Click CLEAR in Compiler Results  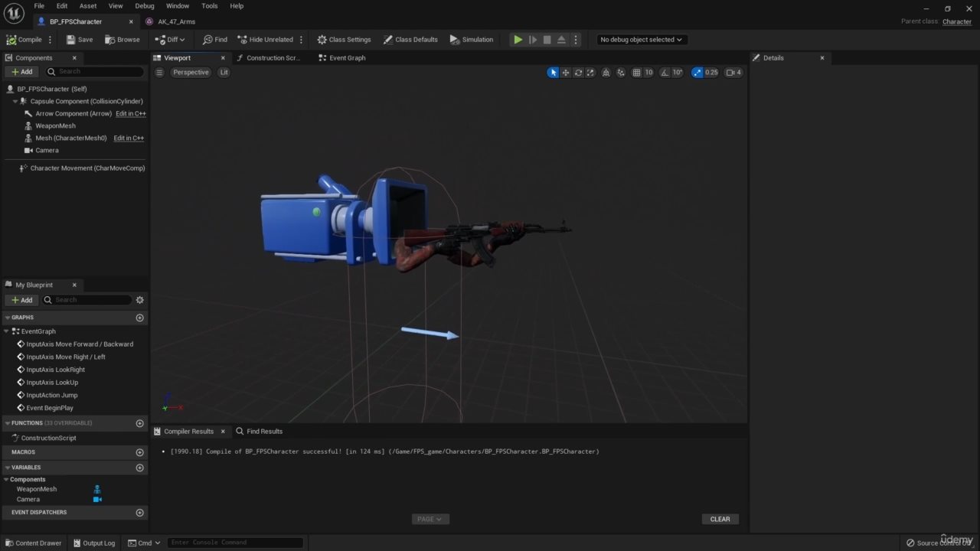[x=720, y=519]
